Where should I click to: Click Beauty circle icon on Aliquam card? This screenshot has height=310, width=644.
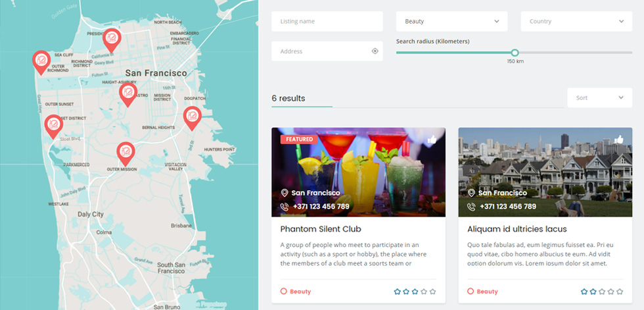pyautogui.click(x=471, y=291)
